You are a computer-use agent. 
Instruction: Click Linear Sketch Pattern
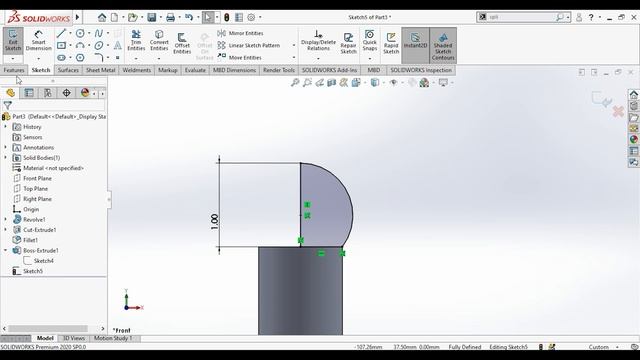(x=249, y=45)
